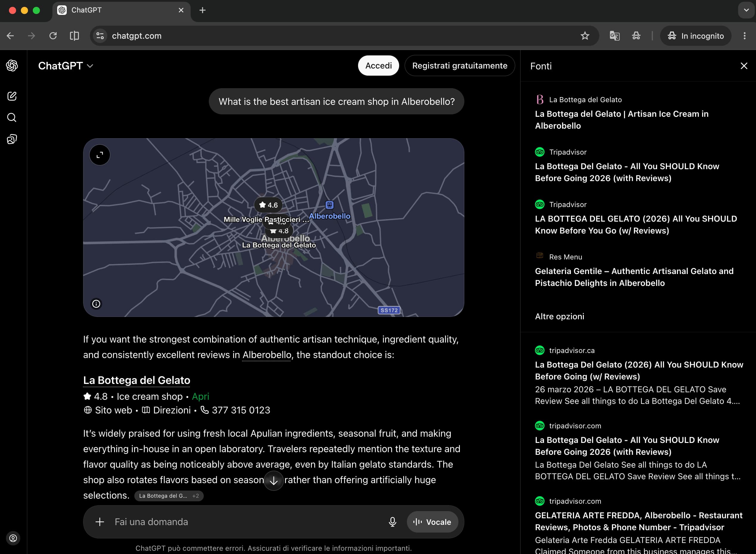This screenshot has width=756, height=554.
Task: Expand the tab search dropdown
Action: click(x=746, y=10)
